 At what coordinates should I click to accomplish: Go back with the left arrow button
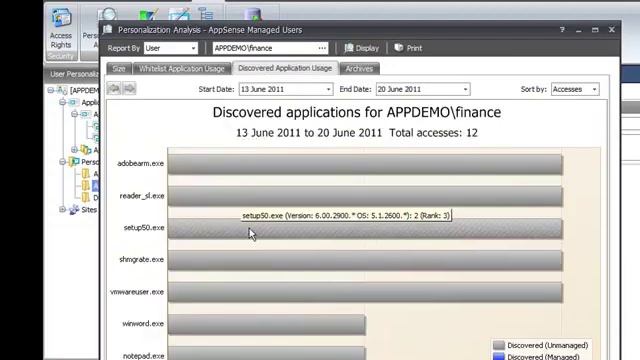tap(114, 89)
